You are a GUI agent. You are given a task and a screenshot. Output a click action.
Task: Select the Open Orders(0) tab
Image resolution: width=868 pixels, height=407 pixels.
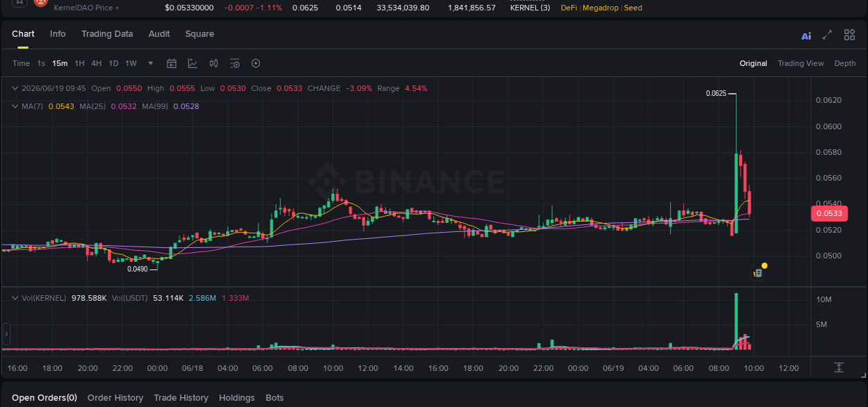tap(44, 398)
